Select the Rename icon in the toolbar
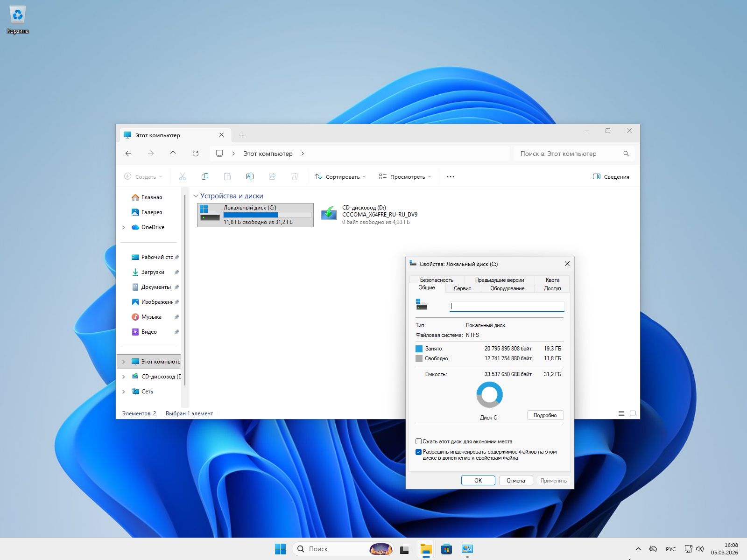Screen dimensions: 747x560 250,176
